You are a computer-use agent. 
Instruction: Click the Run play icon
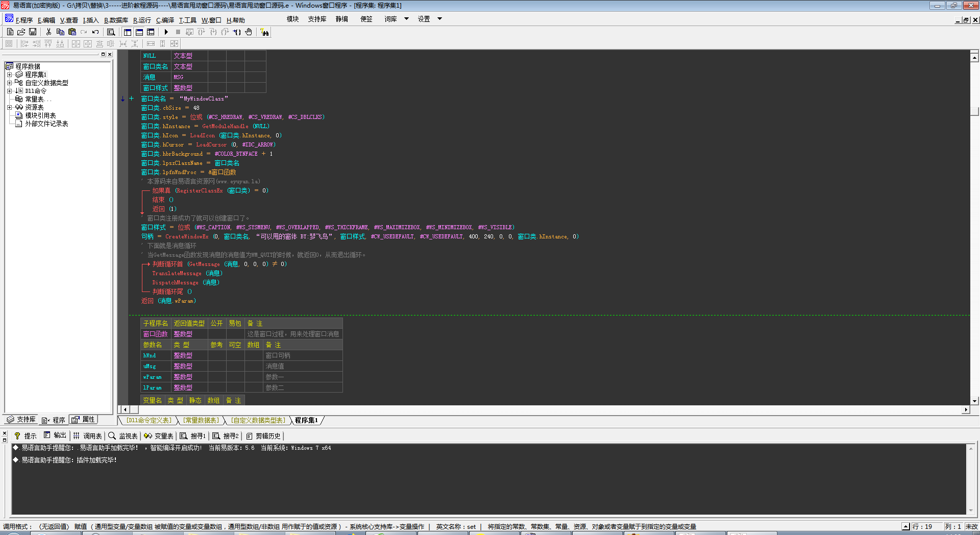pyautogui.click(x=166, y=32)
